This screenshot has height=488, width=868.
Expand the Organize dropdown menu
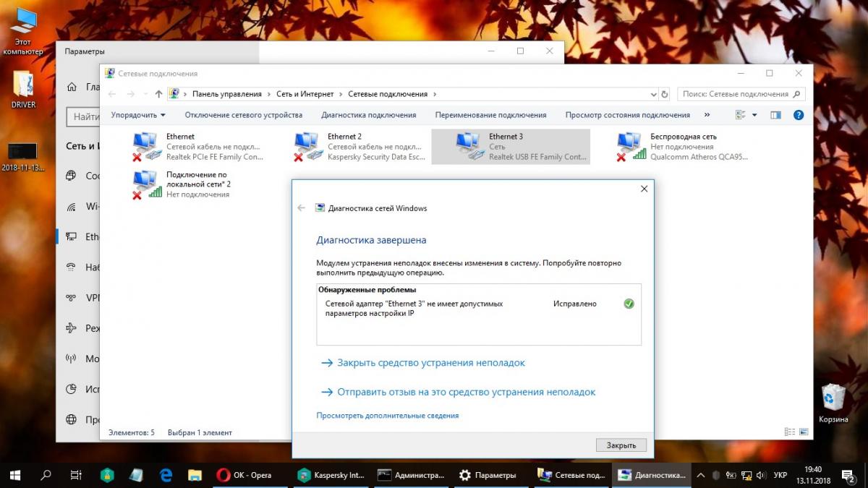click(x=138, y=115)
